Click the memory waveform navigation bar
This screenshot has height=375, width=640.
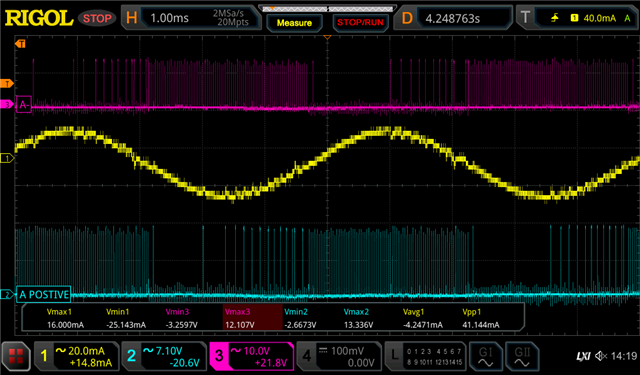pos(327,9)
